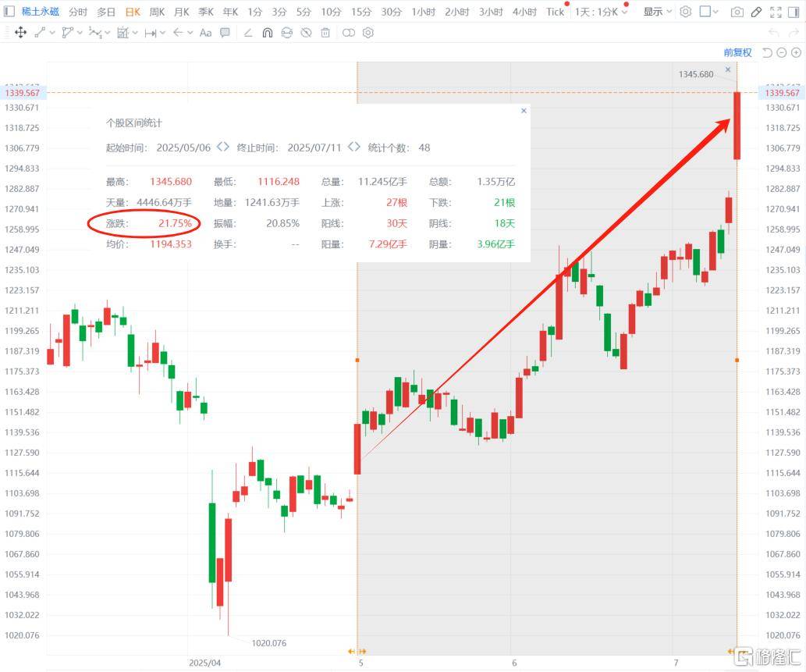The height and width of the screenshot is (672, 806).
Task: Switch to the 分时 intraday tab
Action: pos(78,12)
